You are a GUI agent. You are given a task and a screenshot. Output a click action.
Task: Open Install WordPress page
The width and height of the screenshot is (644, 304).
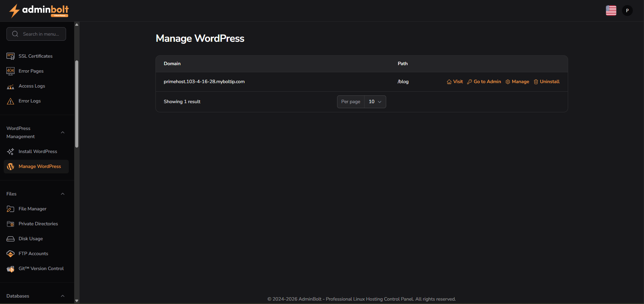pyautogui.click(x=36, y=151)
